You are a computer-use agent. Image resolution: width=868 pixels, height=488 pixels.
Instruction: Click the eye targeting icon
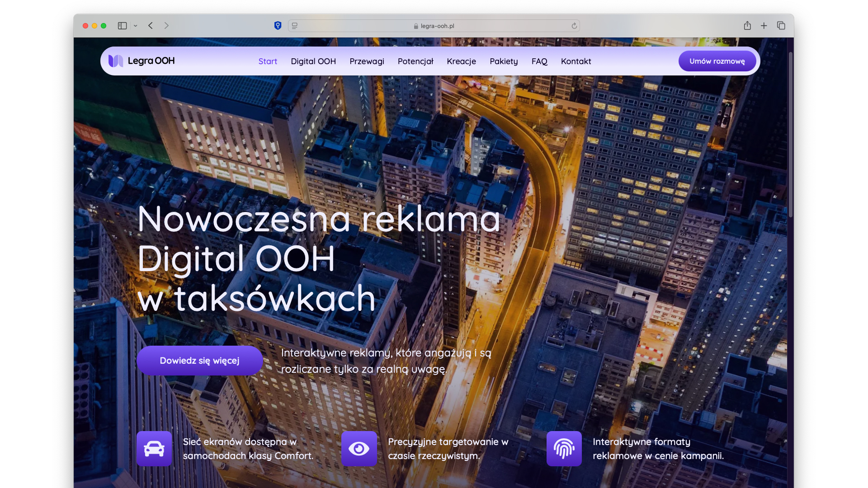pyautogui.click(x=359, y=448)
